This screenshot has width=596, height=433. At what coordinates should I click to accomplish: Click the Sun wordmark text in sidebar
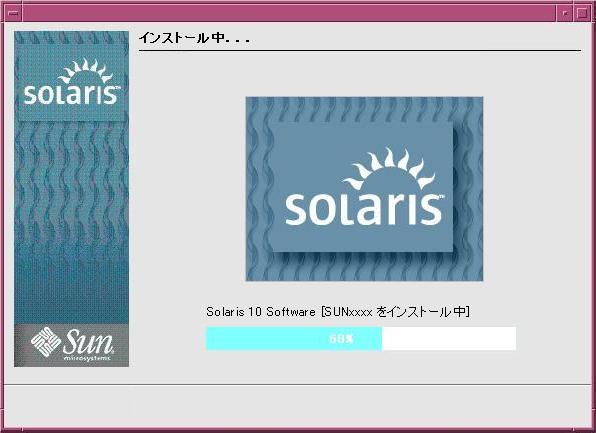point(88,342)
